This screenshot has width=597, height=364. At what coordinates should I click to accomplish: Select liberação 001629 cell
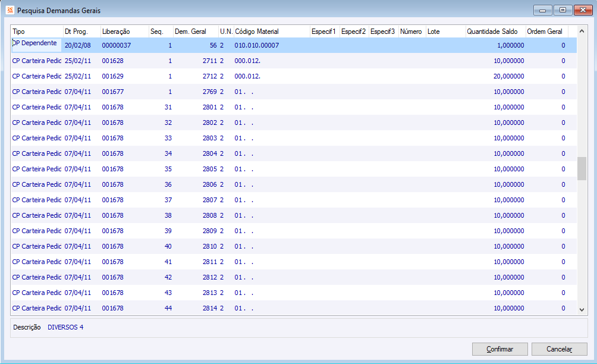click(x=113, y=76)
